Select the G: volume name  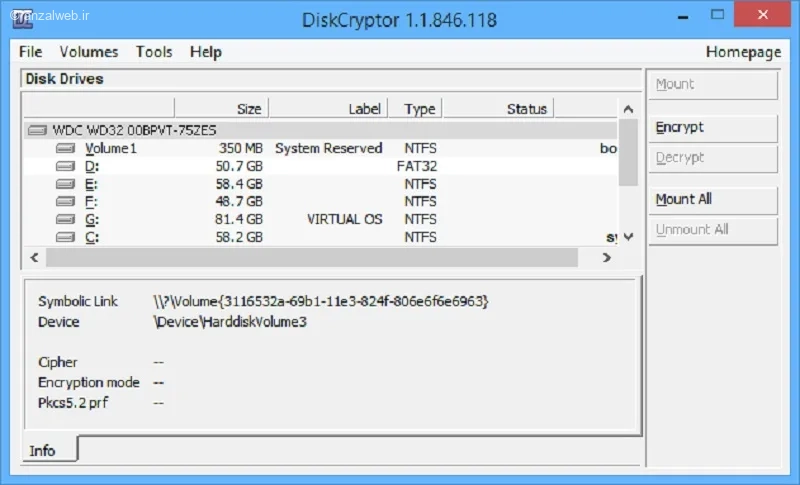coord(92,219)
